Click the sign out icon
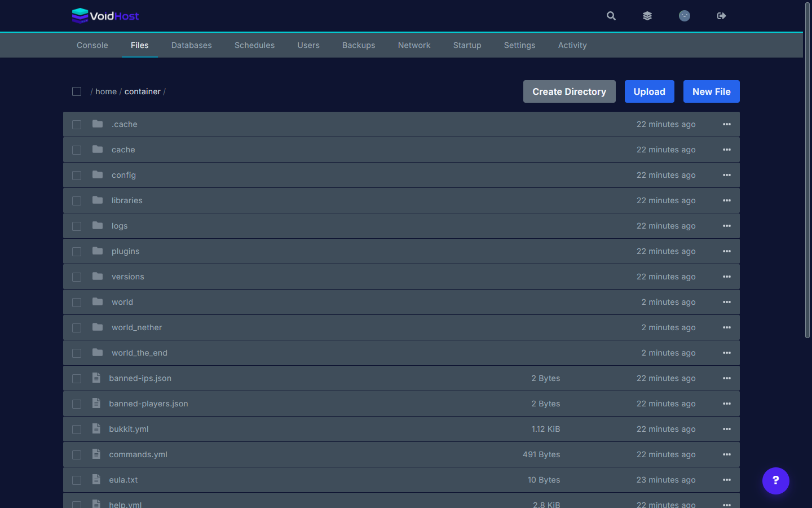This screenshot has height=508, width=812. click(x=722, y=16)
